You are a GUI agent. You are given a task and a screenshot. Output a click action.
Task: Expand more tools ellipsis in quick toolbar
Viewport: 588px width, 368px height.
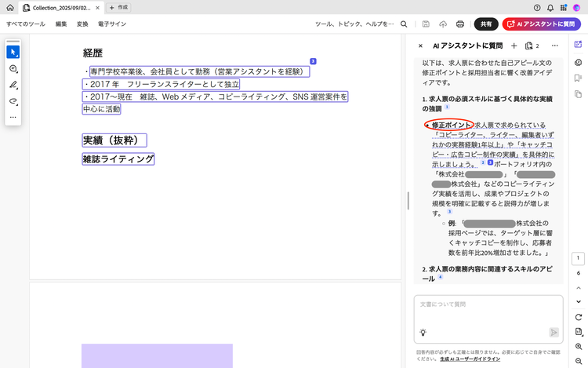click(13, 117)
